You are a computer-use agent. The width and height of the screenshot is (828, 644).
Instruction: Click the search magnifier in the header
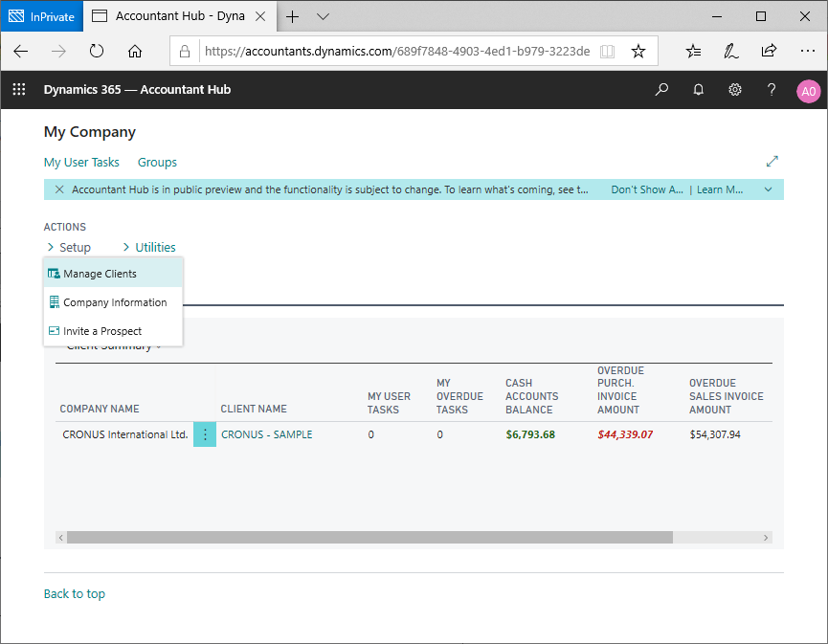tap(661, 90)
